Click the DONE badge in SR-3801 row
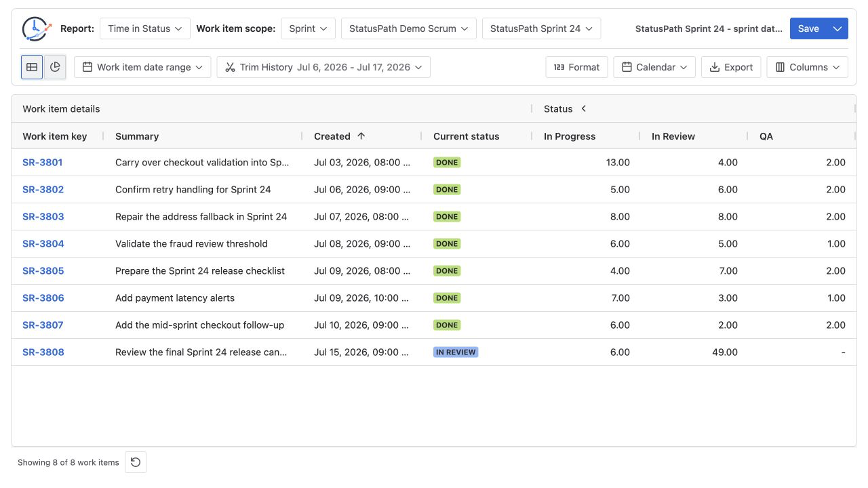The width and height of the screenshot is (868, 488). click(447, 163)
